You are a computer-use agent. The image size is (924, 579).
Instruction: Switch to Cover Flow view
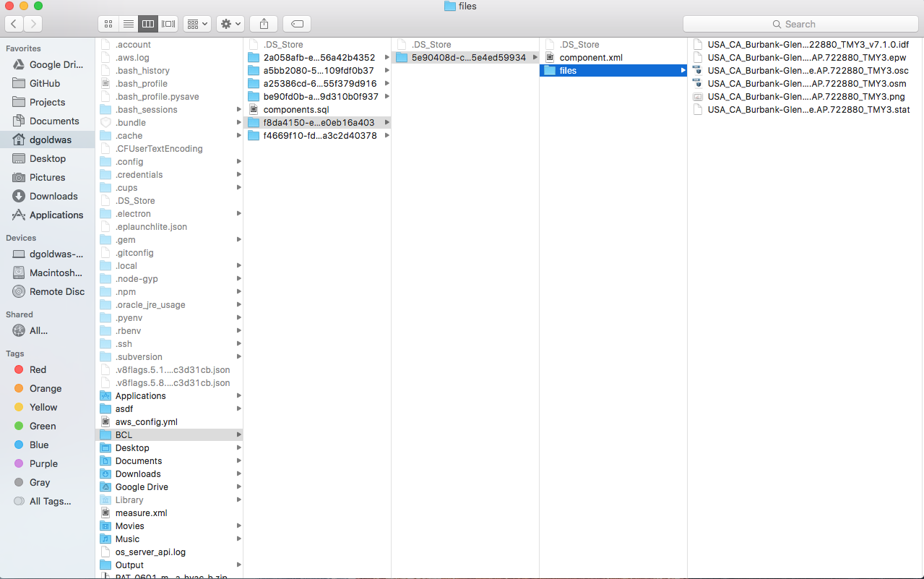pyautogui.click(x=168, y=24)
